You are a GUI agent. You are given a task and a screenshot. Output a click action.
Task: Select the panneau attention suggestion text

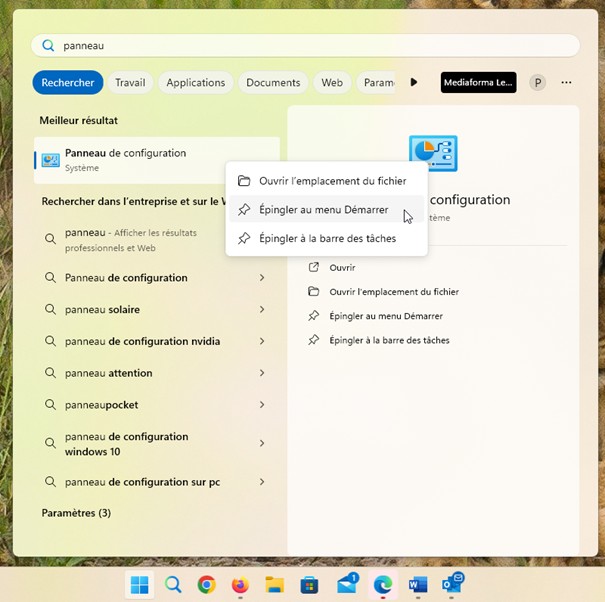pos(108,373)
